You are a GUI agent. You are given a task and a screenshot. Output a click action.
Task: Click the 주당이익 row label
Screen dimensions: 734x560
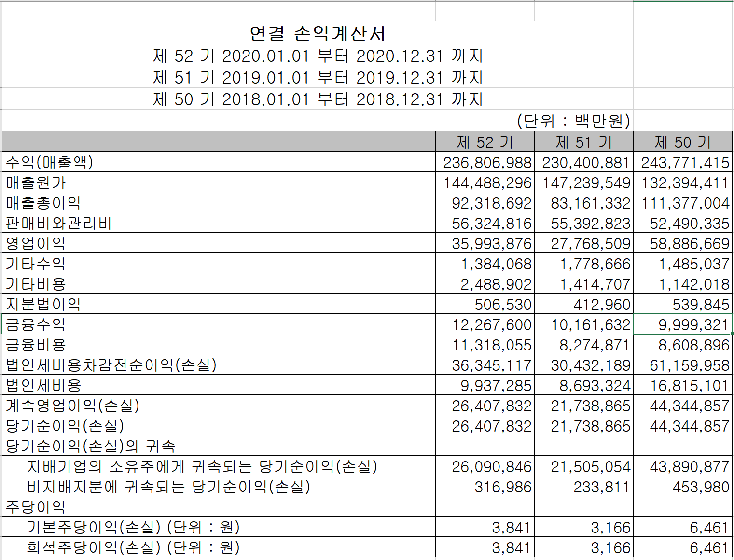click(x=36, y=507)
